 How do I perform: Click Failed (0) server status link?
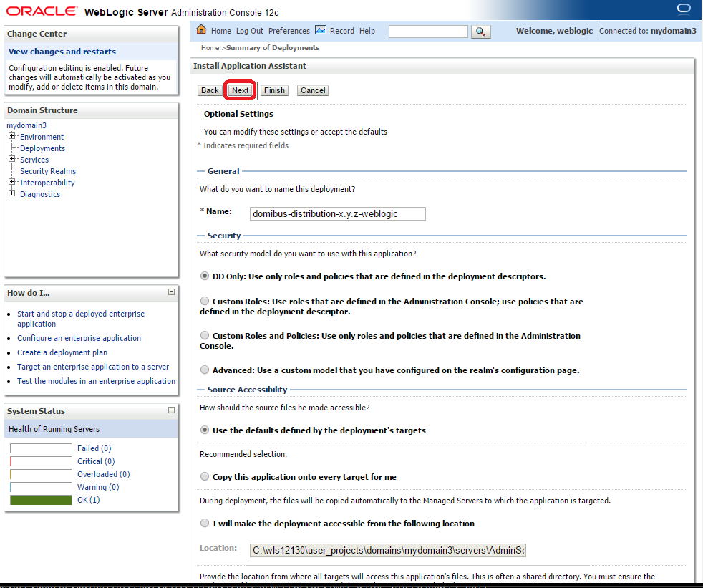94,448
